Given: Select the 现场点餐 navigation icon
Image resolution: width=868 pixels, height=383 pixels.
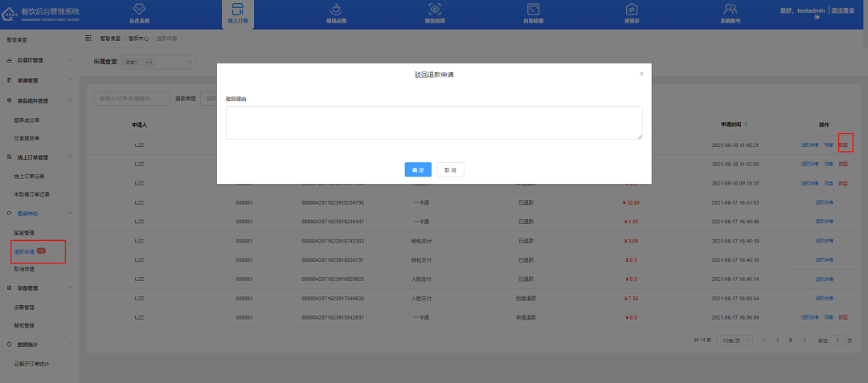Looking at the screenshot, I should point(336,9).
